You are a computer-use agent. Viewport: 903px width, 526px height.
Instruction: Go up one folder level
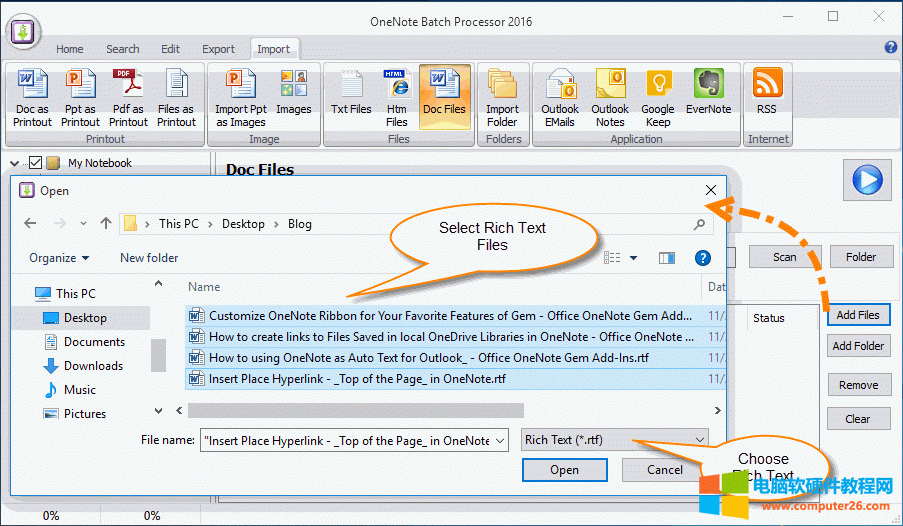tap(105, 224)
